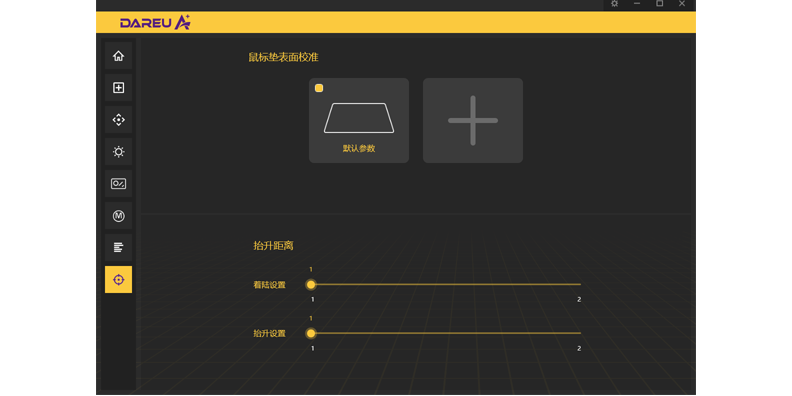The height and width of the screenshot is (396, 792).
Task: Select the keyboard-style parameter sidebar icon
Action: pos(118,184)
